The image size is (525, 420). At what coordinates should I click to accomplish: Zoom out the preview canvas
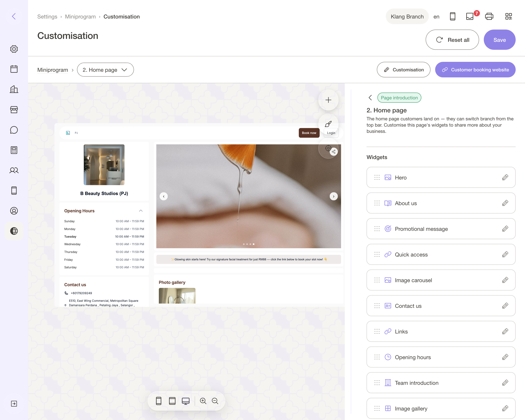[x=215, y=401]
